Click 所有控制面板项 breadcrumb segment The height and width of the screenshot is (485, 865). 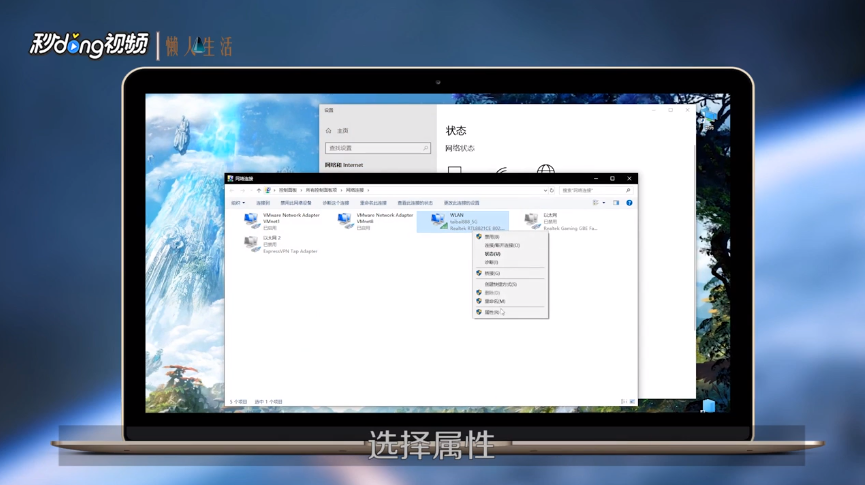click(x=321, y=190)
